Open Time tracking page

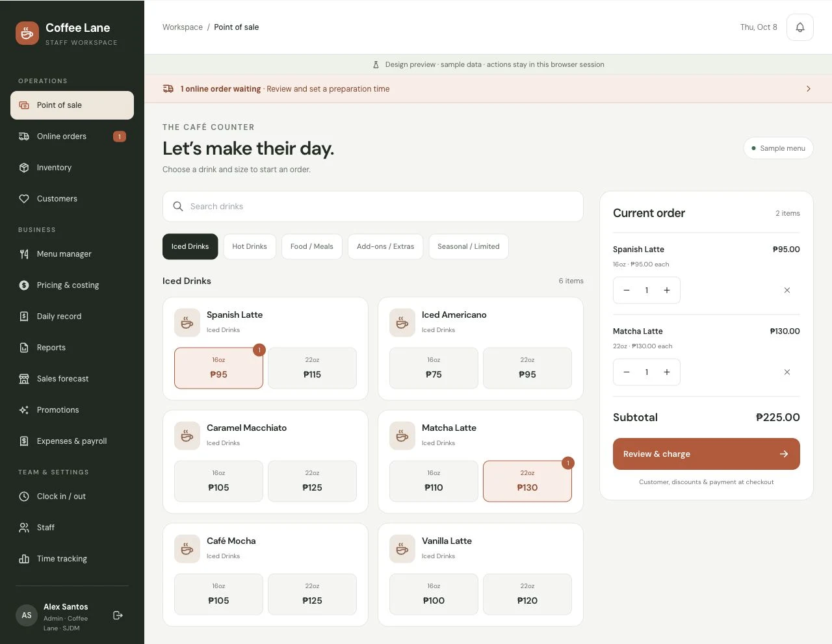[72, 559]
